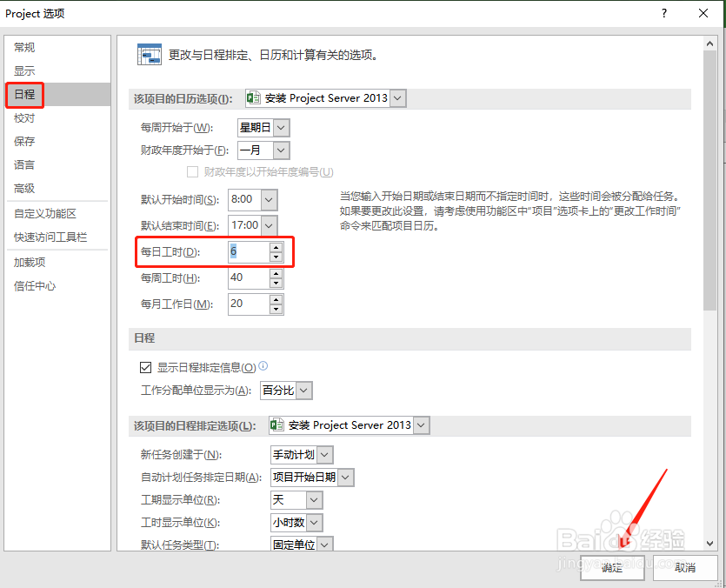Click the 取消 button

click(685, 568)
